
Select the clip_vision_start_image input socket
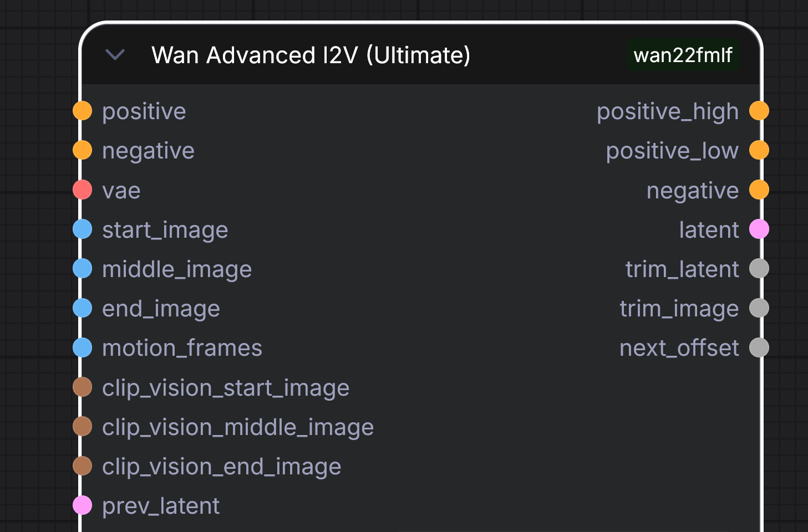coord(83,387)
